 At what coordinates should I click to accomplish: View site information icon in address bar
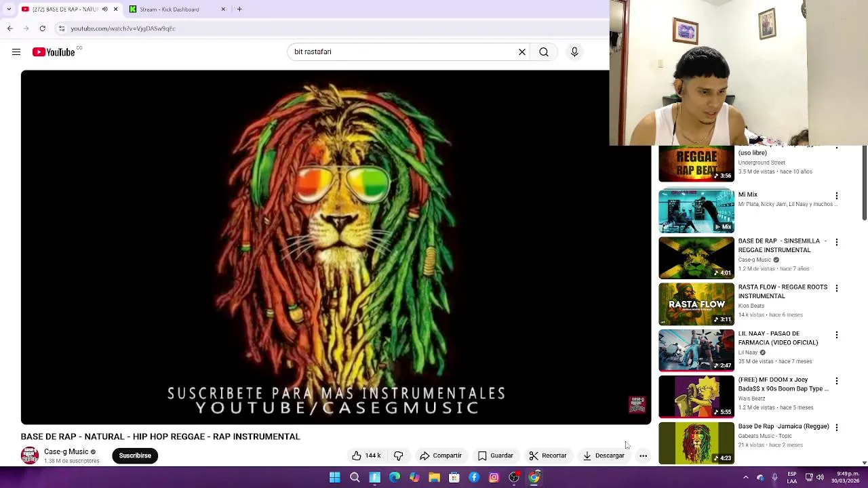click(x=62, y=28)
